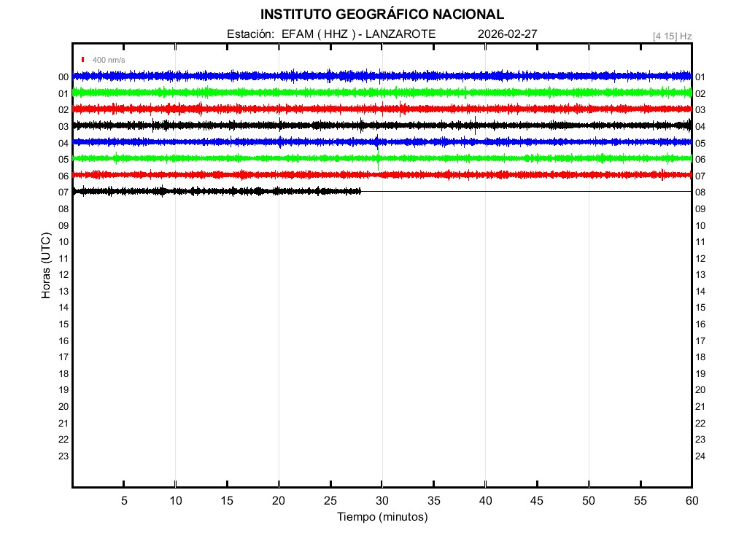Click the 60 minute tick label
Viewport: 747px width, 560px height.
click(x=692, y=501)
